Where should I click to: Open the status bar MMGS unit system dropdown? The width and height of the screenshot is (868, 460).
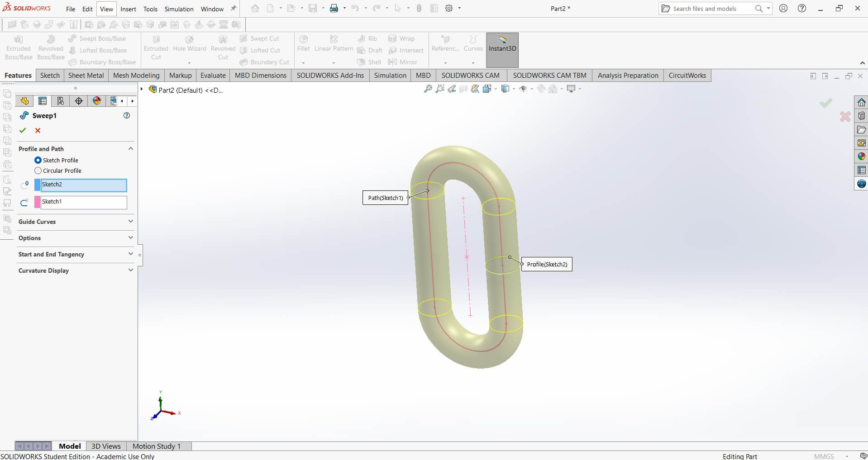coord(847,456)
